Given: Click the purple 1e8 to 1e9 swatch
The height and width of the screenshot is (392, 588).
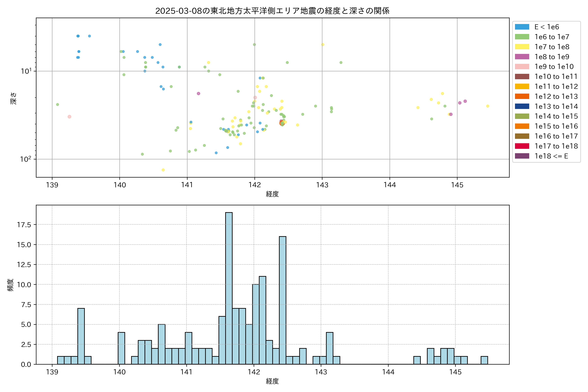Looking at the screenshot, I should (522, 57).
